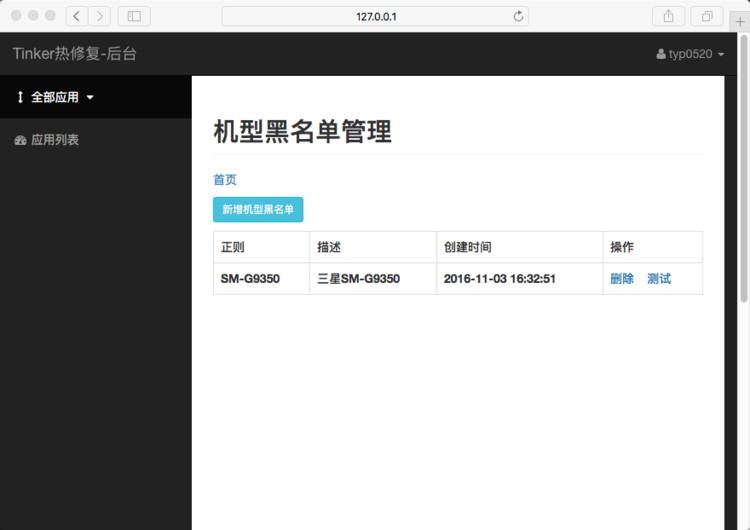Viewport: 750px width, 530px height.
Task: Click the page vertical scrollbar
Action: (744, 167)
